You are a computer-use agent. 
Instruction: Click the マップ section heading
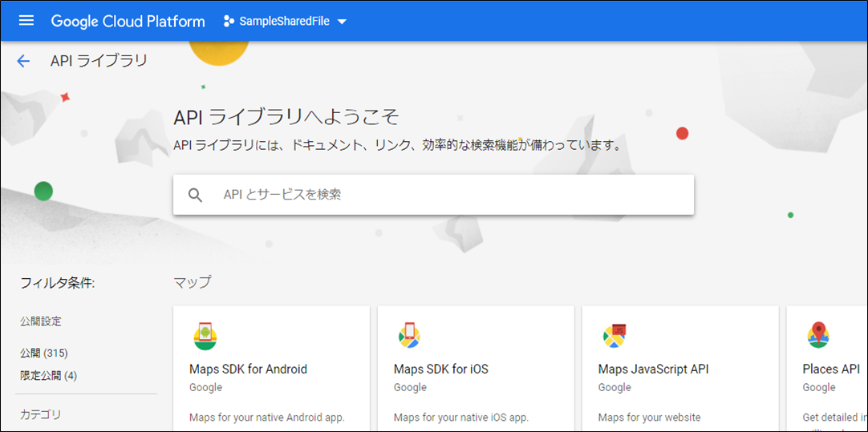[192, 282]
